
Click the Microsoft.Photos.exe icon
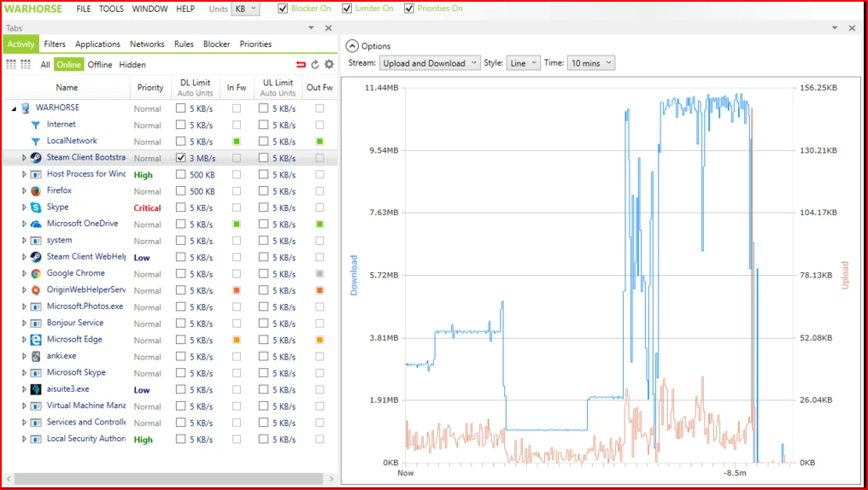pos(36,307)
